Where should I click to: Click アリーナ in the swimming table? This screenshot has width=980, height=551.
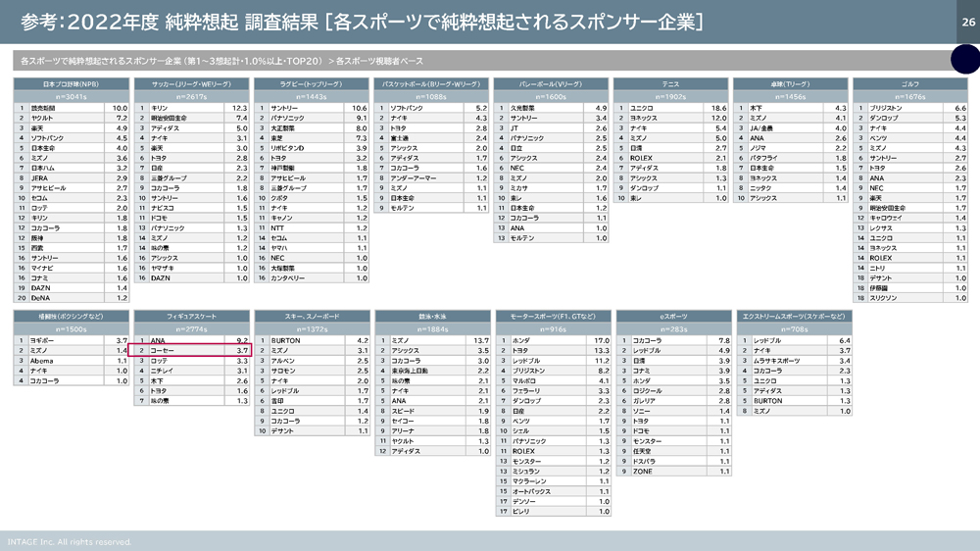[x=403, y=431]
